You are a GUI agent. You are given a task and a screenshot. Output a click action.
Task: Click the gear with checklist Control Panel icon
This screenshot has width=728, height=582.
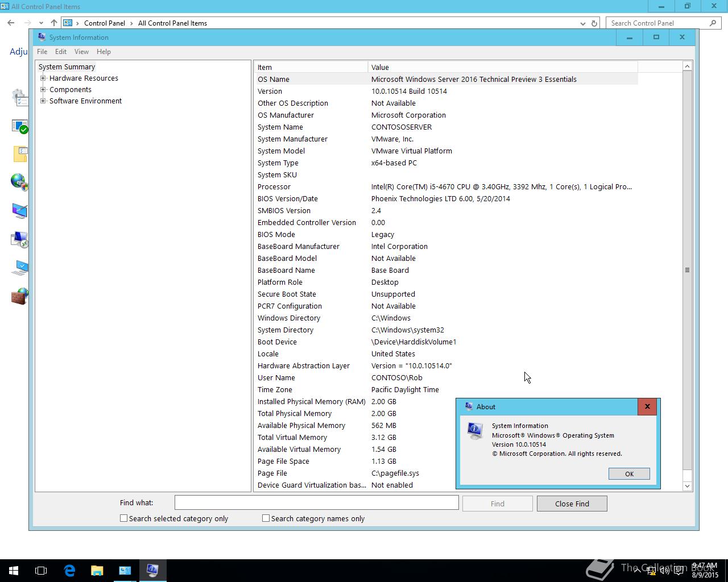19,97
